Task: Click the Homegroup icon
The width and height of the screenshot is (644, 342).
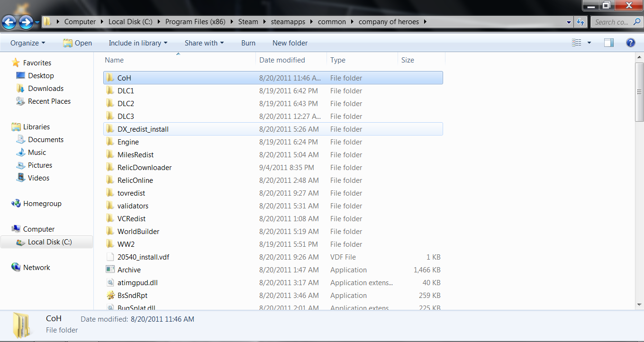Action: [x=16, y=203]
